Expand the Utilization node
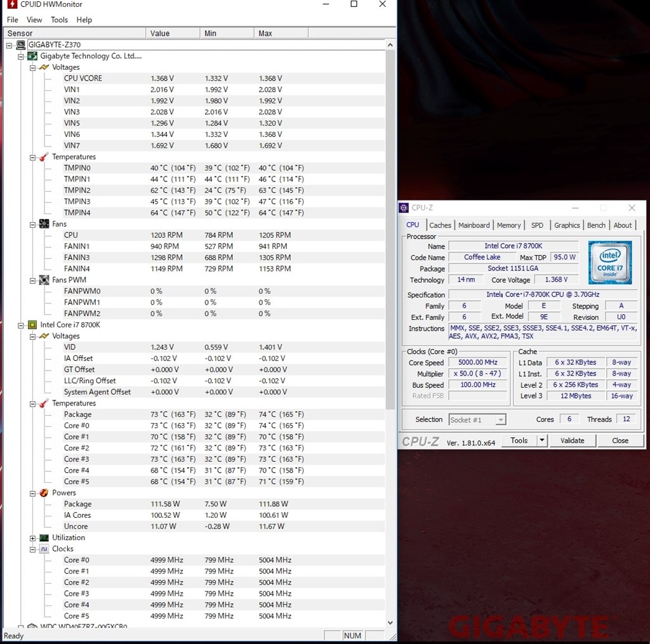The height and width of the screenshot is (644, 650). point(32,538)
